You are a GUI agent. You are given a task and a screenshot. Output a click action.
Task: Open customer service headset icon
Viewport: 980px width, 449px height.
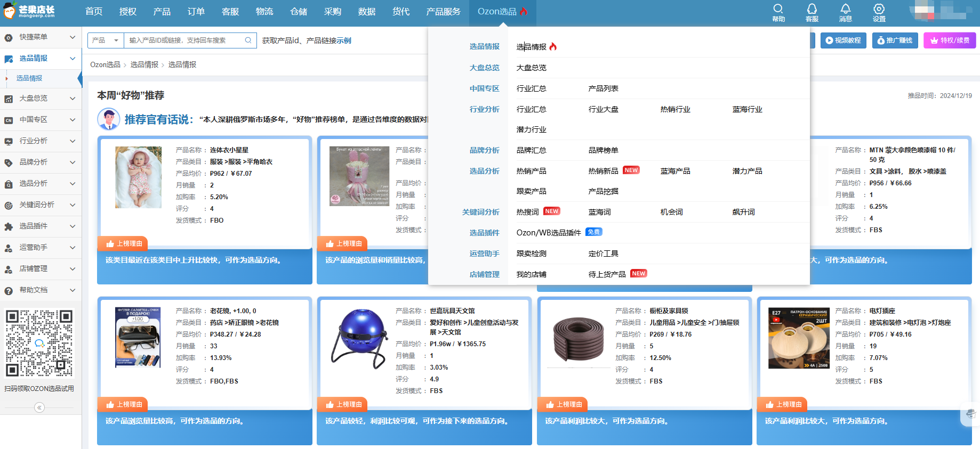pyautogui.click(x=812, y=9)
